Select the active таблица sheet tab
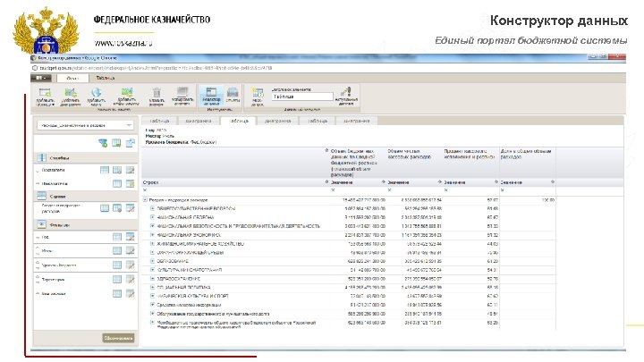 coord(238,121)
